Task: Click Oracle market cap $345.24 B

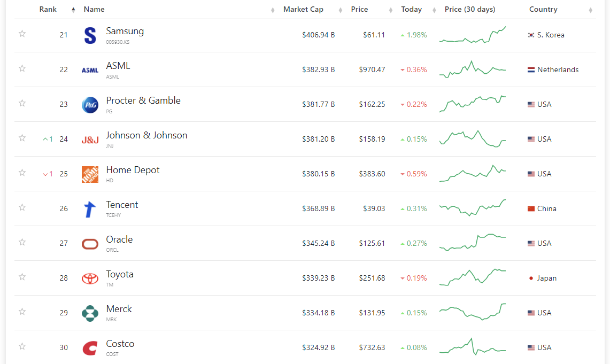Action: pos(318,243)
